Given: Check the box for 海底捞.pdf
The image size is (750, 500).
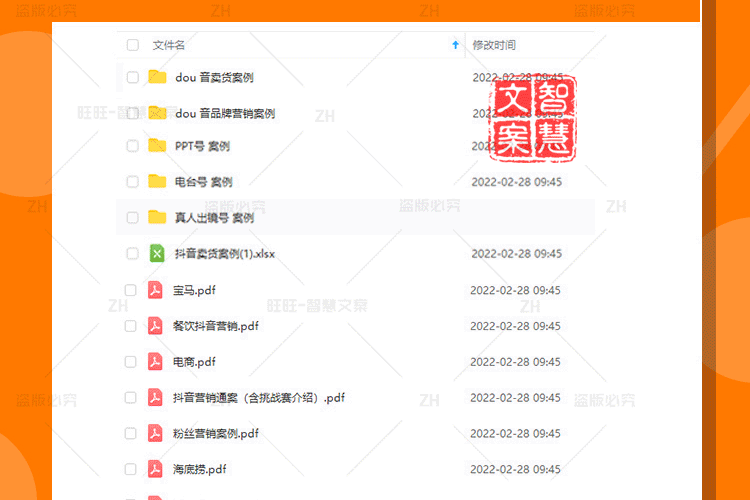Looking at the screenshot, I should [131, 469].
